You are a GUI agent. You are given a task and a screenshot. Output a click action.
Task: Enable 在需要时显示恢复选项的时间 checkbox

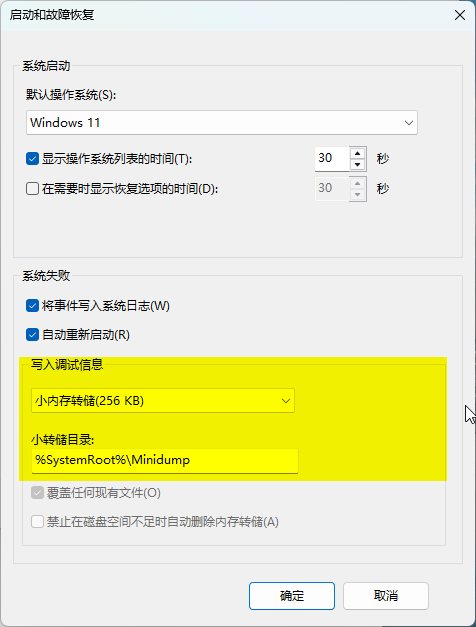32,188
